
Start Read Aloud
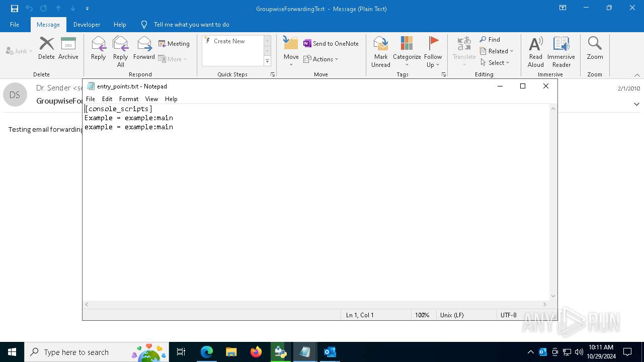(536, 51)
